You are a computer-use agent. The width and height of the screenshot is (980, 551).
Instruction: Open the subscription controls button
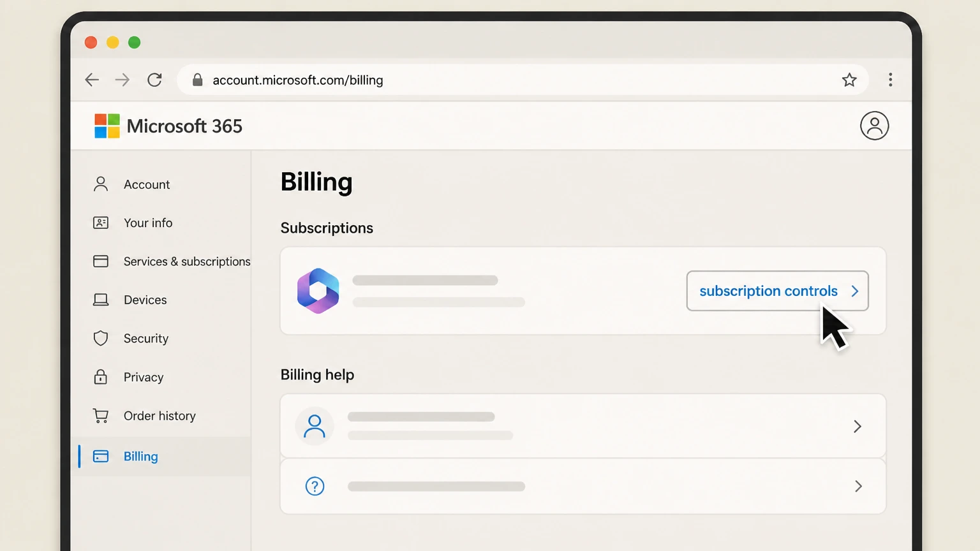[x=777, y=291]
